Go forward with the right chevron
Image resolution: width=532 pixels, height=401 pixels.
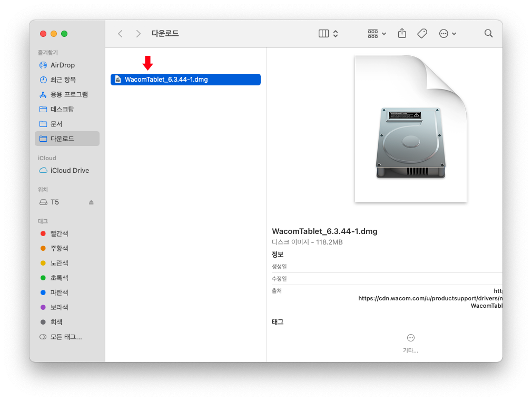138,34
